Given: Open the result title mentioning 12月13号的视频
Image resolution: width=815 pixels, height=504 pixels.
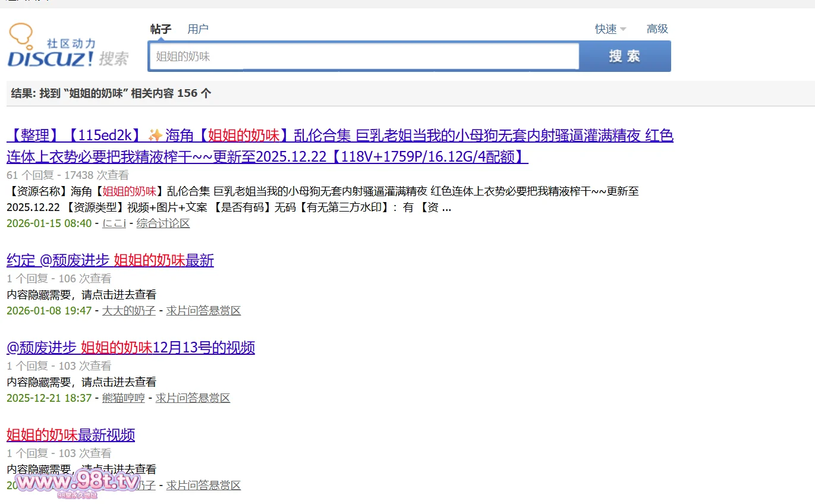Looking at the screenshot, I should coord(131,348).
